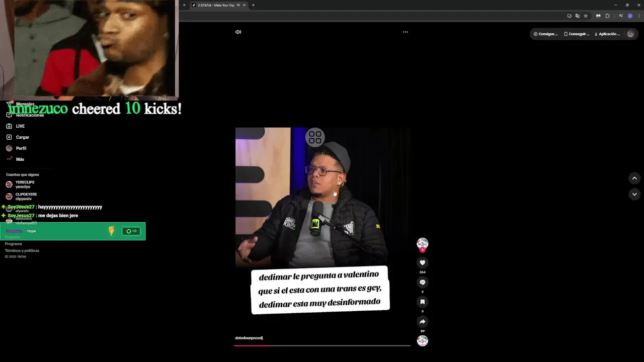Image resolution: width=644 pixels, height=362 pixels.
Task: Open a new browser tab
Action: click(x=253, y=5)
